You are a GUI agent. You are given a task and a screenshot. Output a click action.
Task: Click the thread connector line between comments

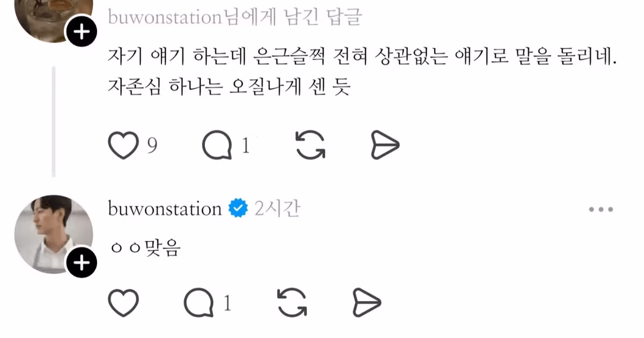[x=54, y=121]
